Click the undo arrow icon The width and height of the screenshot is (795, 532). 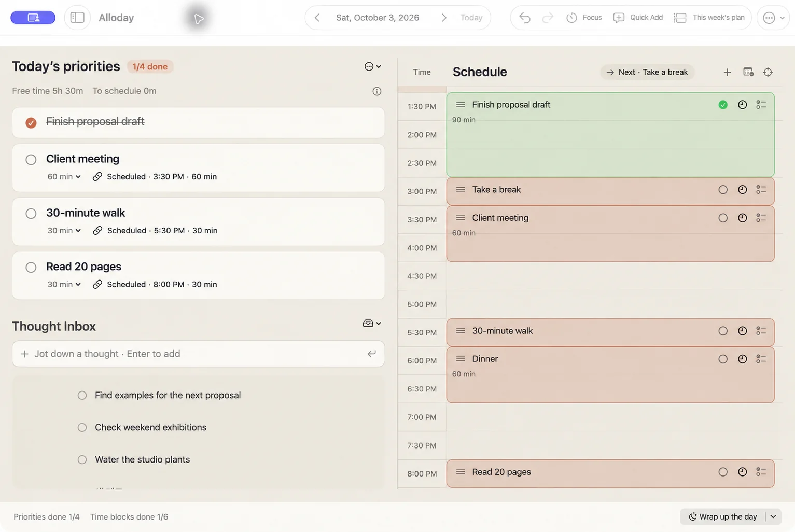coord(525,18)
